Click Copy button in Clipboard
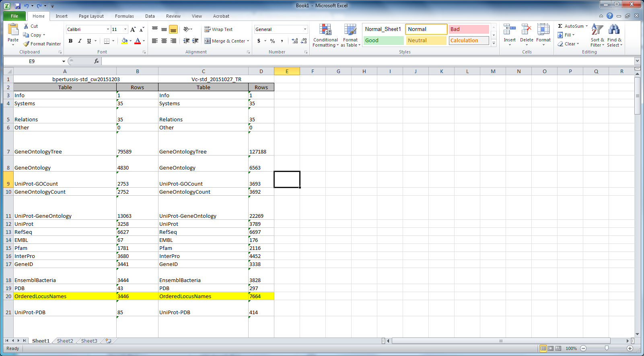 (x=32, y=35)
